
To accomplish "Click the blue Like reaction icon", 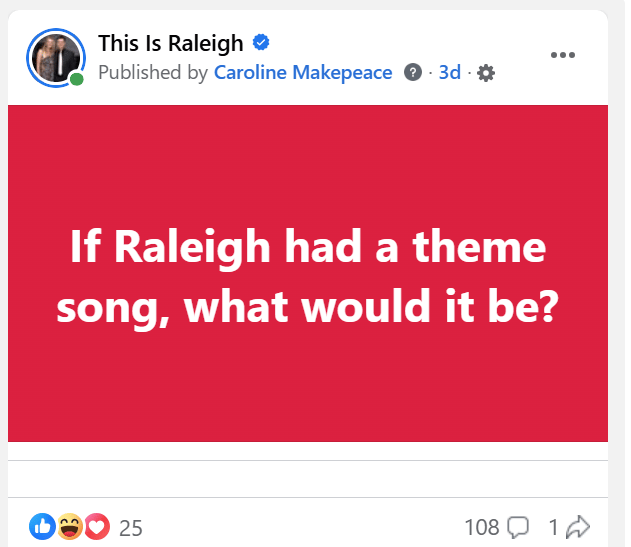I will 42,526.
